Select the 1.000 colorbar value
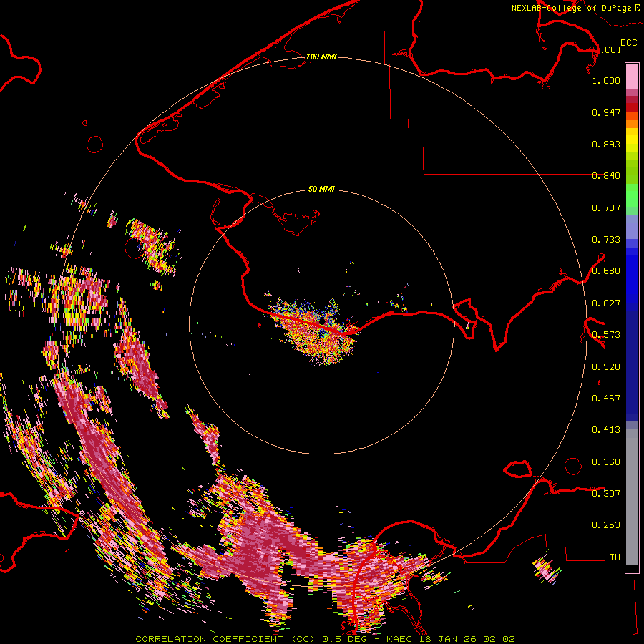The image size is (644, 644). (606, 80)
